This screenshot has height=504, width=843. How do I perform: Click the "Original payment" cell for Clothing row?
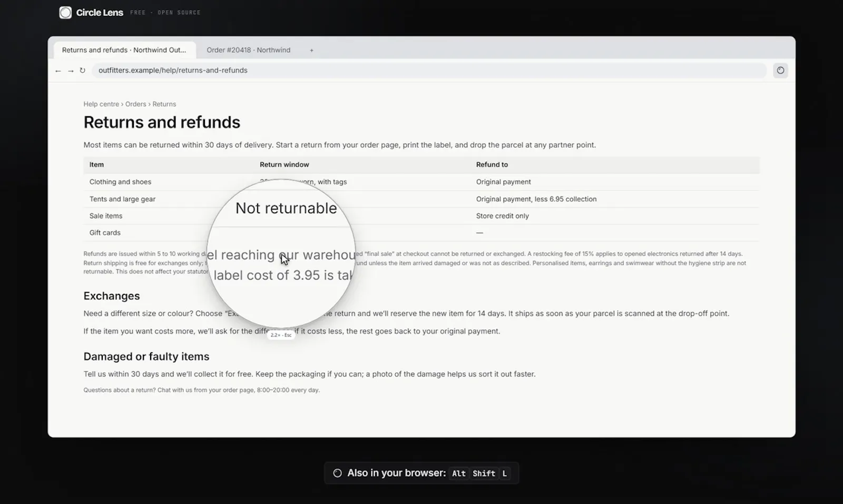pos(503,182)
